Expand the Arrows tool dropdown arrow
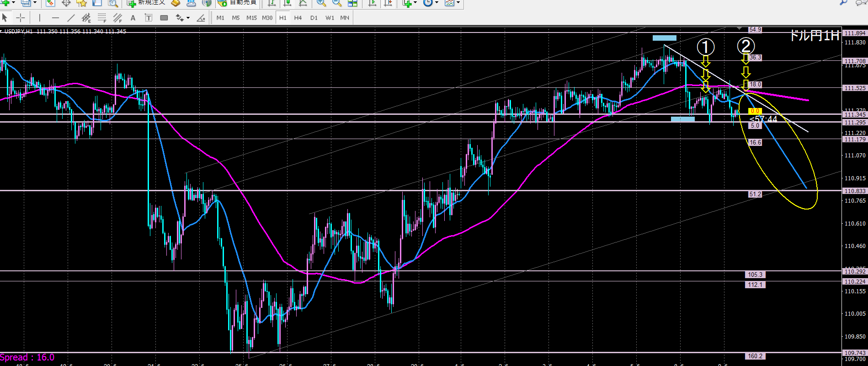Screen dimensions: 868x366 (x=188, y=18)
